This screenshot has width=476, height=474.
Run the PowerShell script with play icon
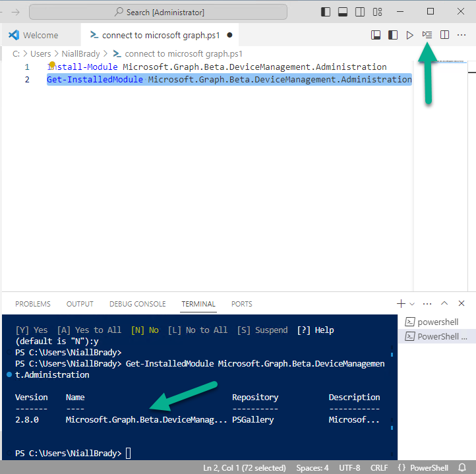pos(410,35)
